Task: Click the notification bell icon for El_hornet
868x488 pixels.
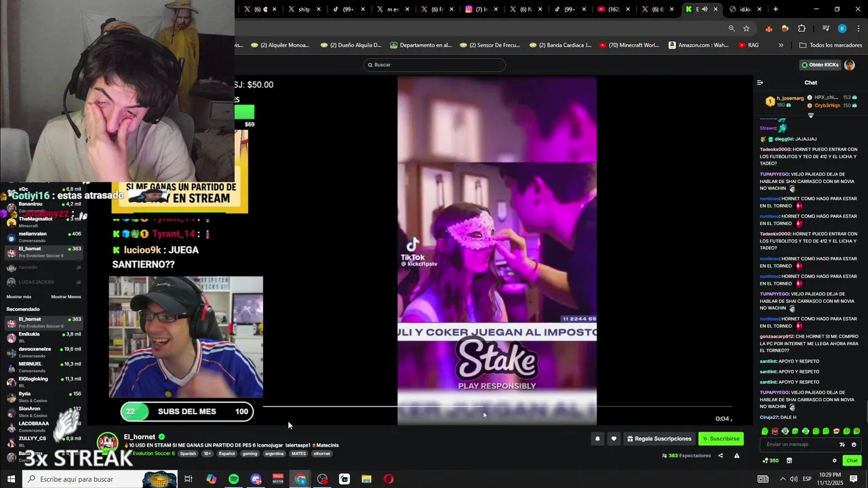Action: [x=597, y=439]
